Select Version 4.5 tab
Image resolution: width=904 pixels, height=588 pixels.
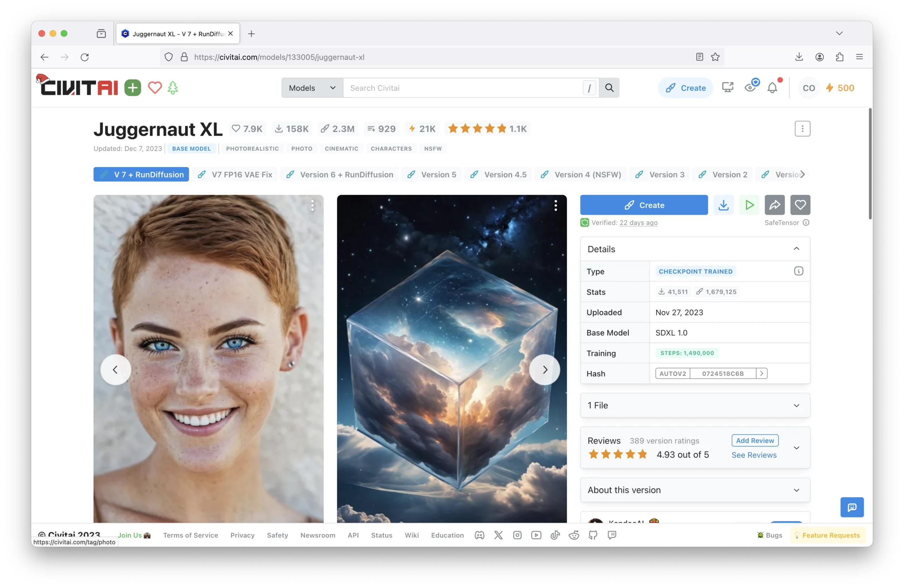498,174
